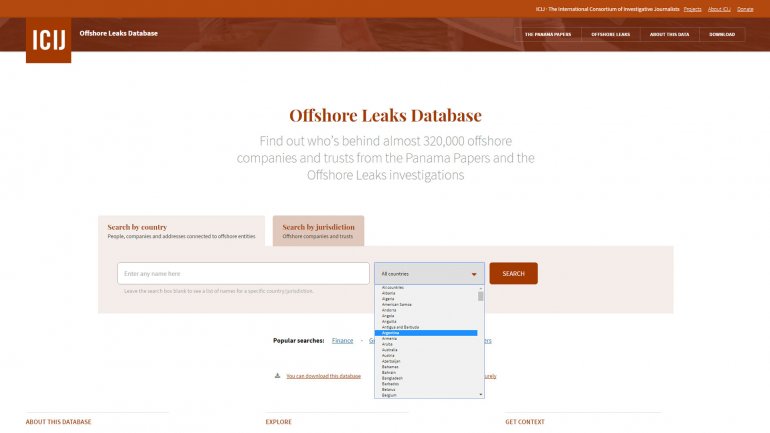Select Bahamas in the country list
Viewport: 770px width, 433px height.
click(426, 367)
